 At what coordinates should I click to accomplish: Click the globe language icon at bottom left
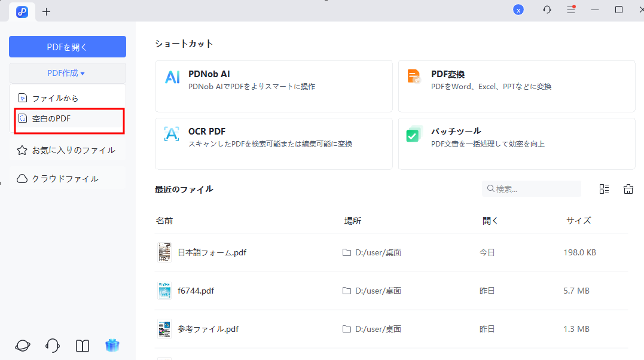[22, 346]
